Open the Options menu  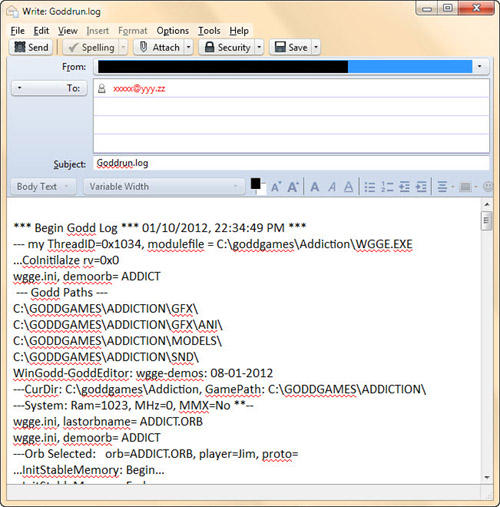coord(173,31)
